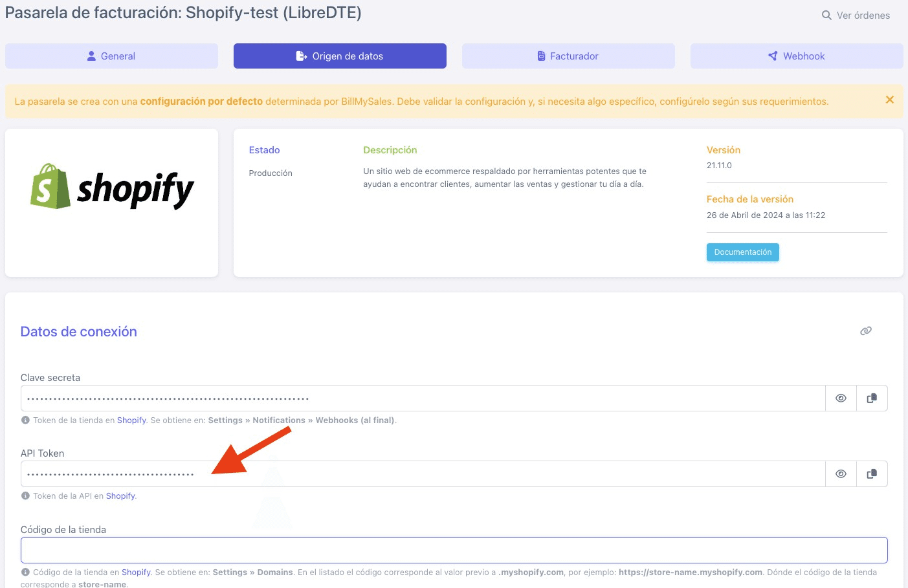The image size is (908, 588).
Task: Click the chain link icon near Datos de conexión
Action: click(x=866, y=331)
